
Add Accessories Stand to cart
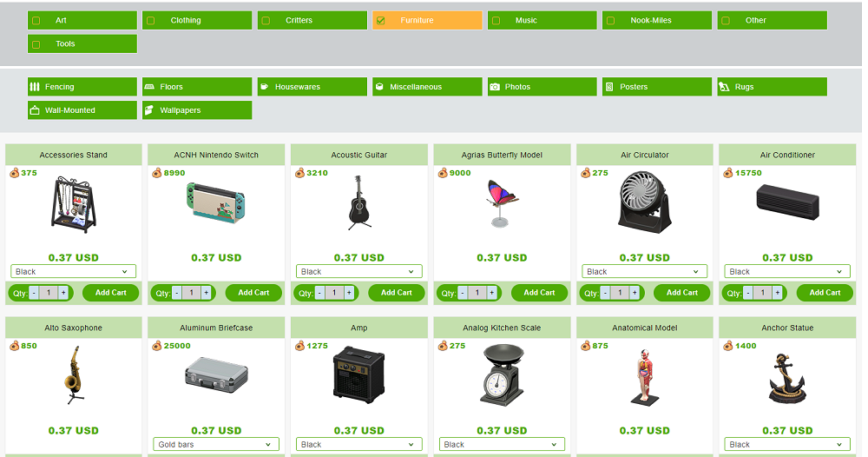pyautogui.click(x=111, y=293)
